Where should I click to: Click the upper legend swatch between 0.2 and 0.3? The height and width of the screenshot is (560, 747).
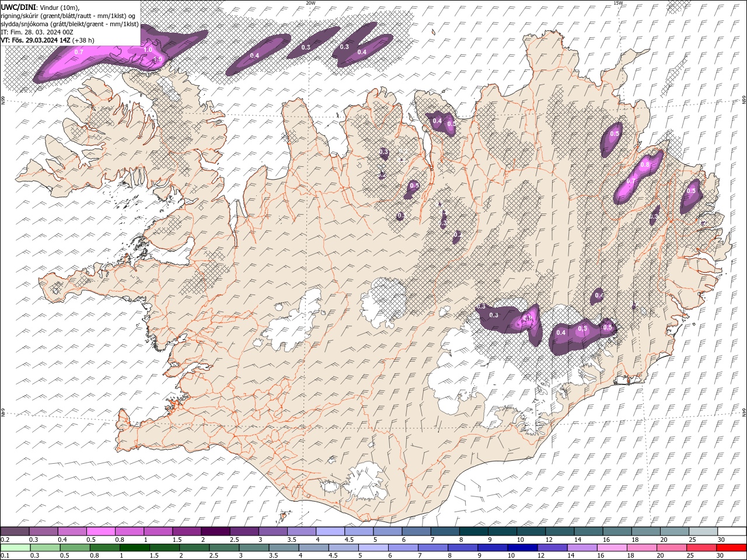point(15,531)
